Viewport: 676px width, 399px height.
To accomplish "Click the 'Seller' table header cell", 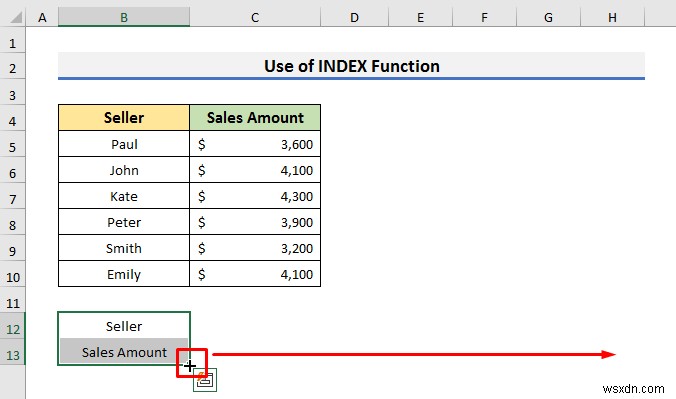I will tap(124, 117).
